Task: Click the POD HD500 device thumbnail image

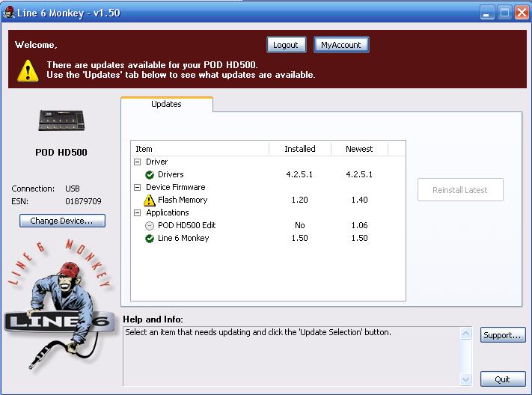Action: pyautogui.click(x=61, y=120)
